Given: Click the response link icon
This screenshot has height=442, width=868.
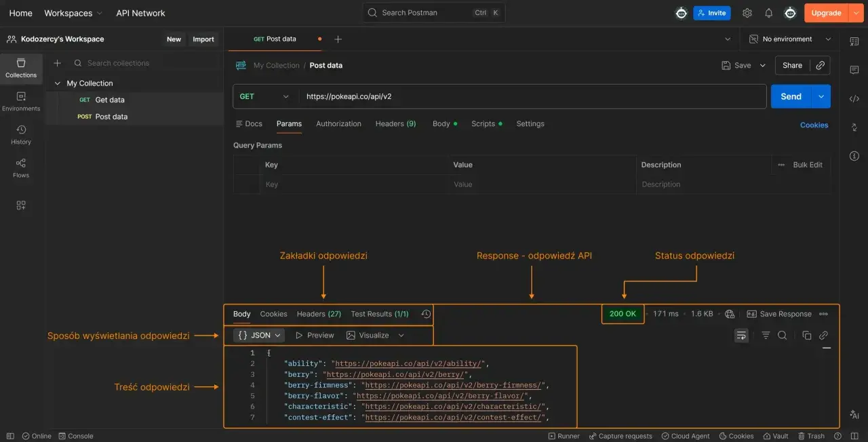Looking at the screenshot, I should coord(823,335).
